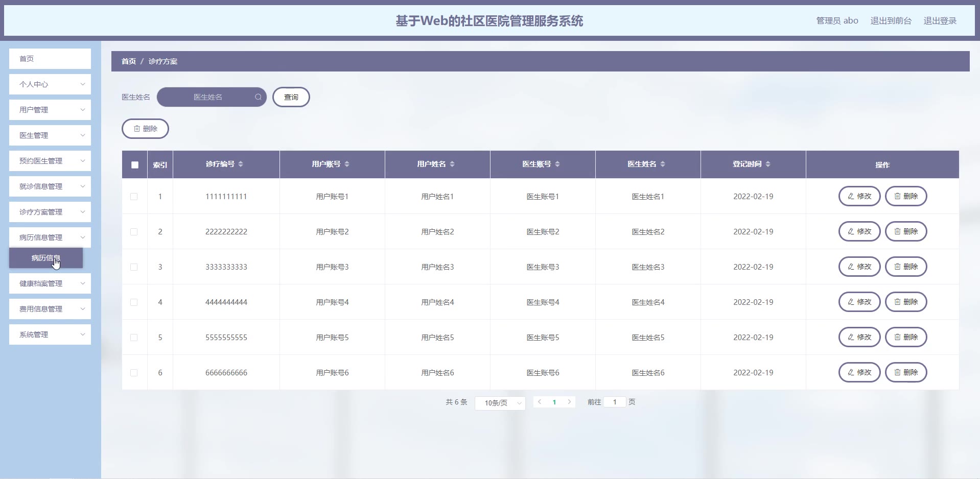Image resolution: width=980 pixels, height=479 pixels.
Task: Click 修改 for row 1111111111
Action: (859, 196)
